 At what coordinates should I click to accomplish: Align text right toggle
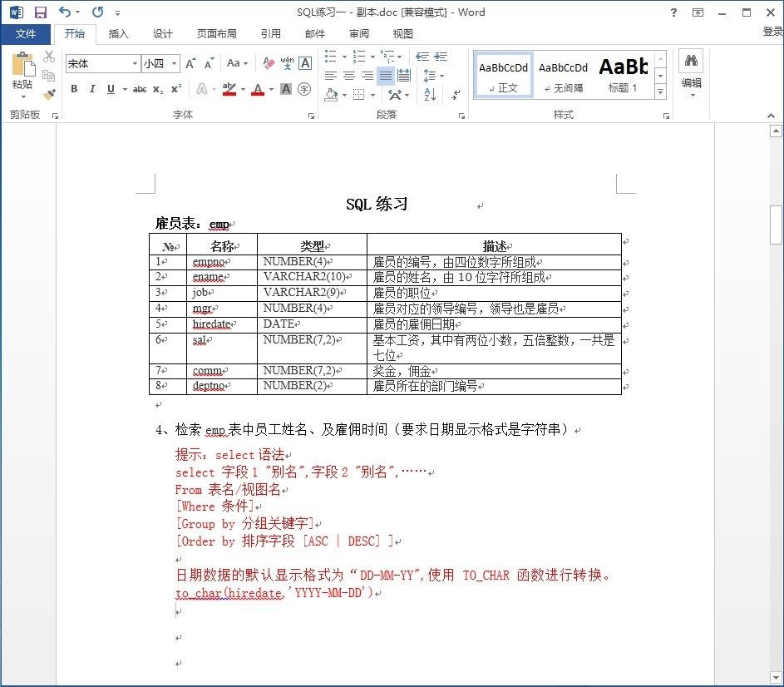367,76
